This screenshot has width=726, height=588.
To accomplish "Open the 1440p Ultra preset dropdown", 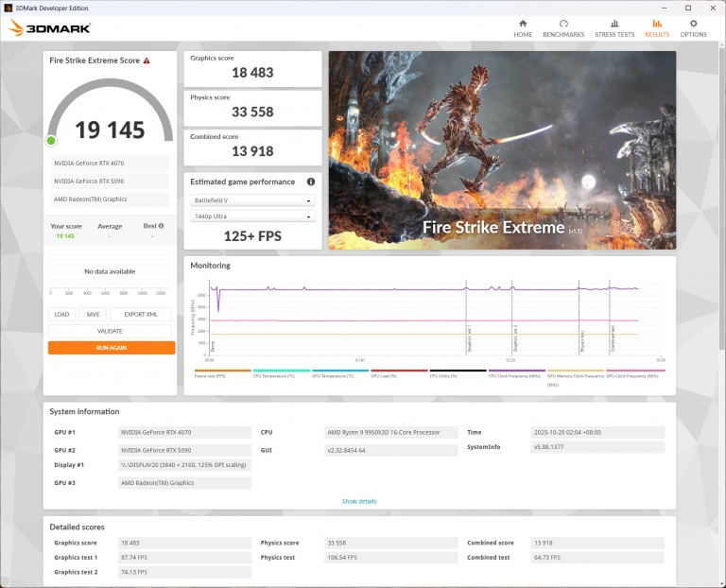I will (x=252, y=216).
